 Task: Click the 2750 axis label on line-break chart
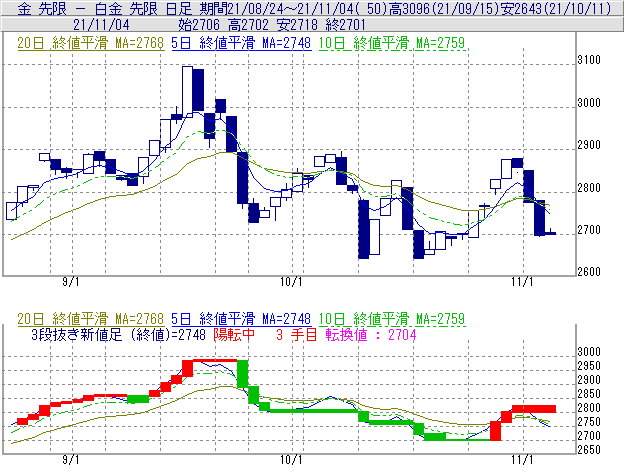(589, 422)
